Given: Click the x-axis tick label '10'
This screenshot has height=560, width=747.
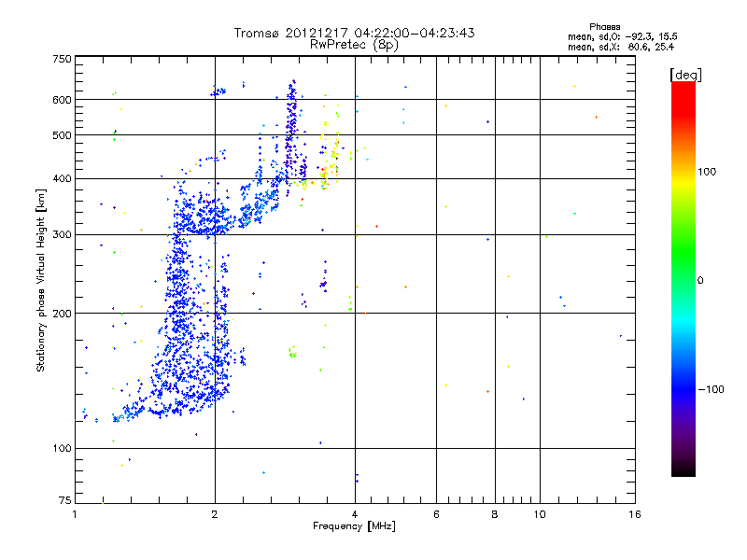Looking at the screenshot, I should [x=540, y=514].
